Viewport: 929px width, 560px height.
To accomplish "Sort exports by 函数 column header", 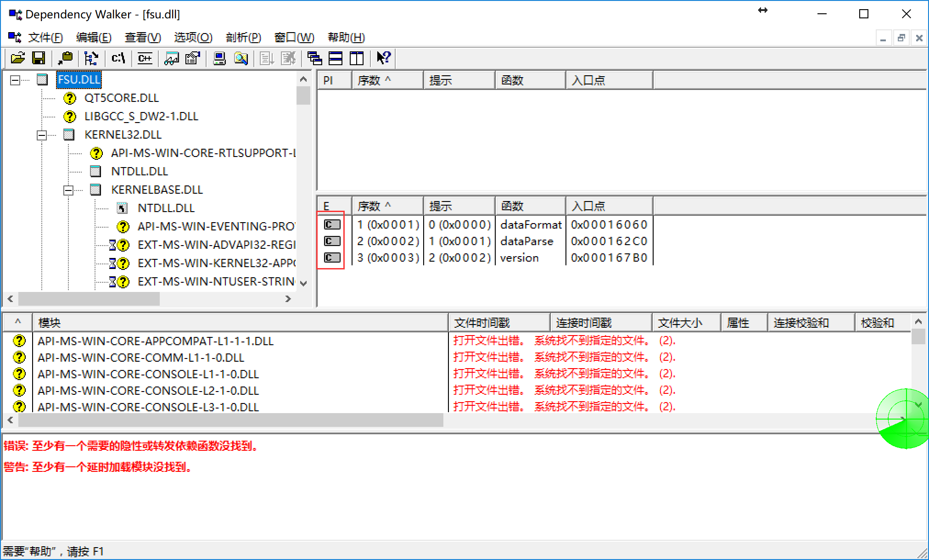I will (x=531, y=206).
